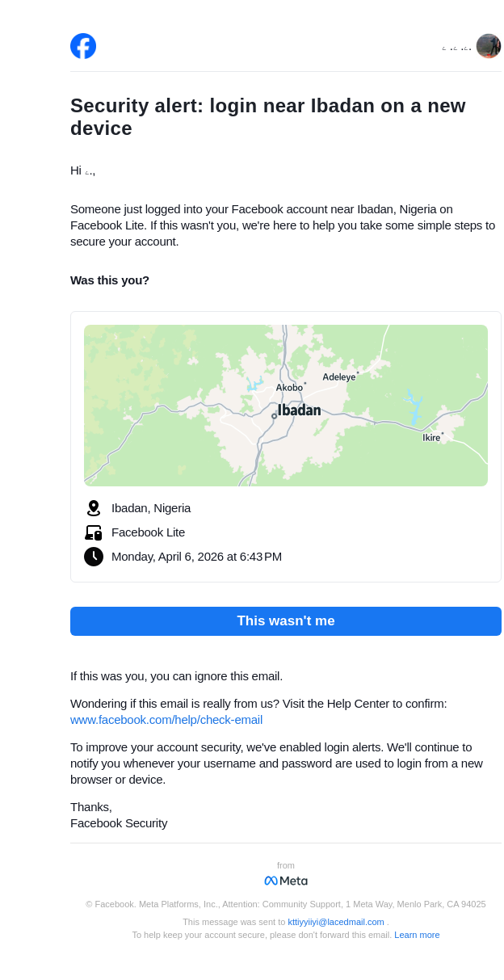
Task: Click the Facebook Lite device icon
Action: [x=94, y=532]
